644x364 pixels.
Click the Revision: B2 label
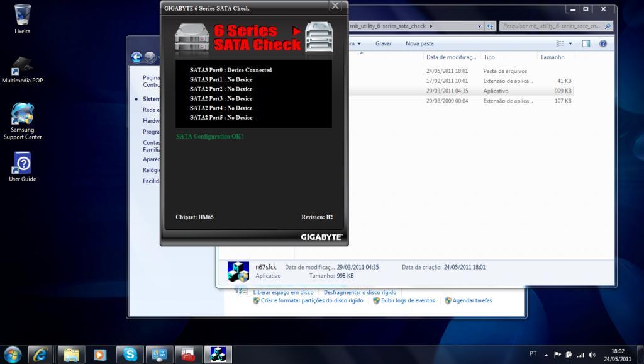pos(317,217)
